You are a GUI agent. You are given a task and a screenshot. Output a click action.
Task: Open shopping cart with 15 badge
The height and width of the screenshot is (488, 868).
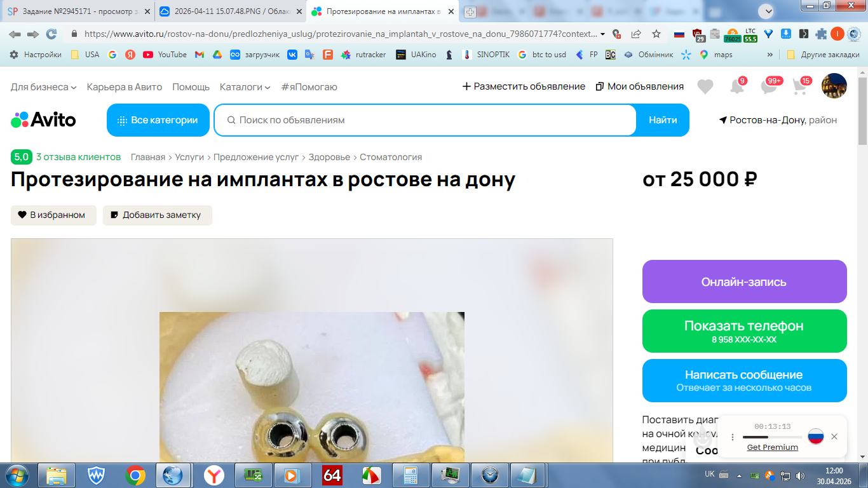click(x=801, y=86)
